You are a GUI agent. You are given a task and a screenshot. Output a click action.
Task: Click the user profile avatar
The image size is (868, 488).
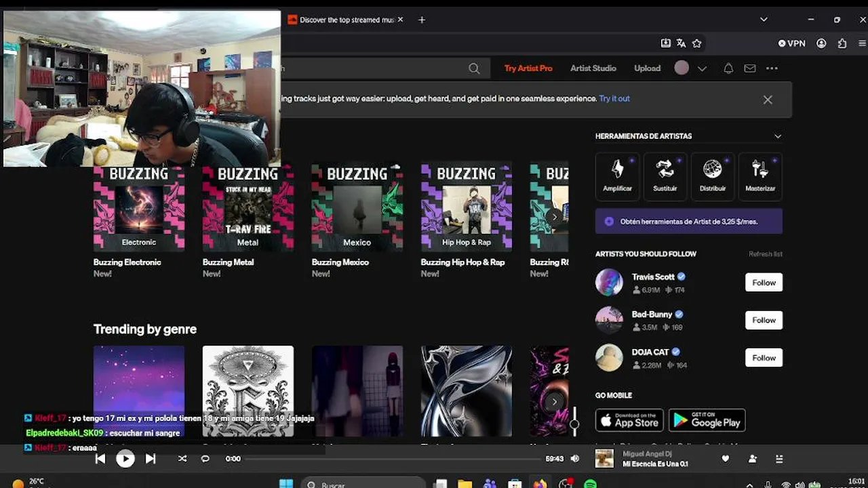[682, 68]
